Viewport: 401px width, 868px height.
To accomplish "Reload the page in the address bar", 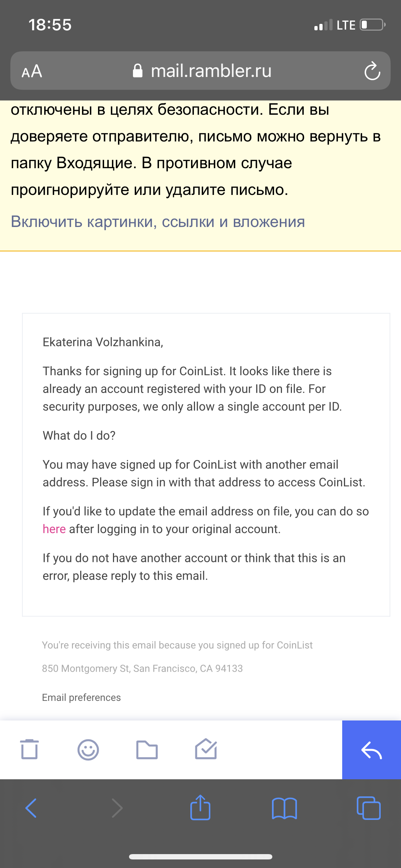I will 372,71.
